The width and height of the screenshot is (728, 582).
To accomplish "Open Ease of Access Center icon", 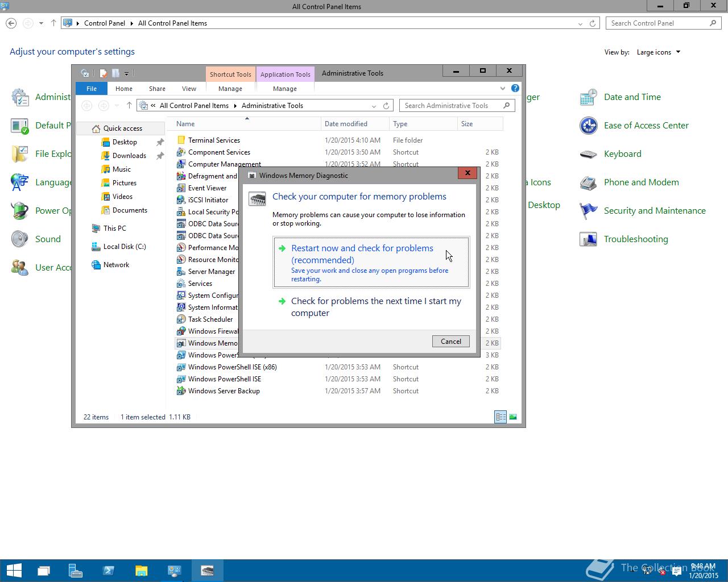I will coord(634,126).
